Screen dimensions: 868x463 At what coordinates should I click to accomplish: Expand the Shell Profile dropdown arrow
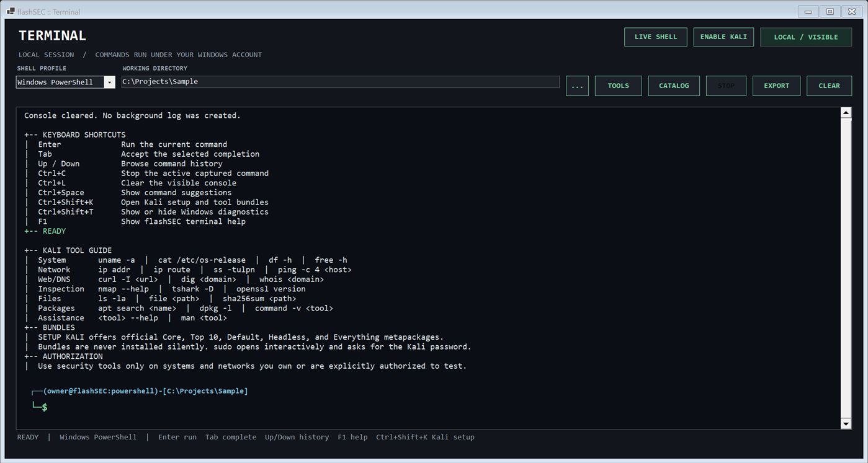tap(109, 82)
